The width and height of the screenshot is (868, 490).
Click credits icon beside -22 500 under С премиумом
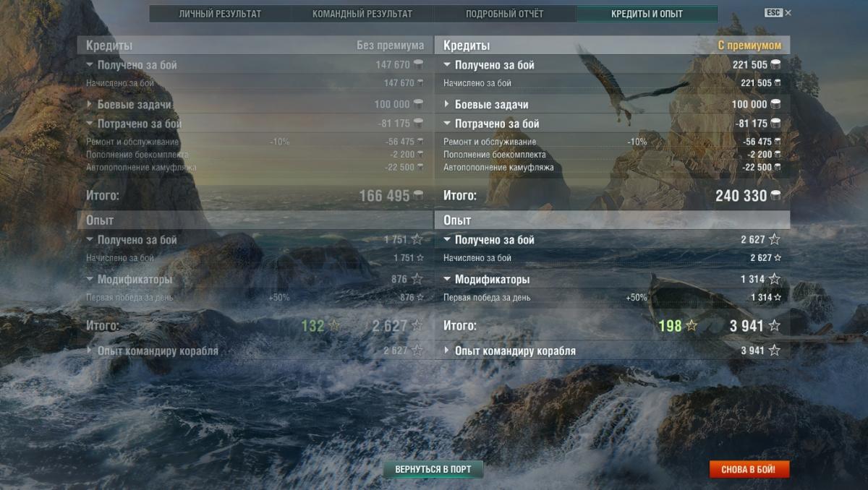(x=778, y=168)
